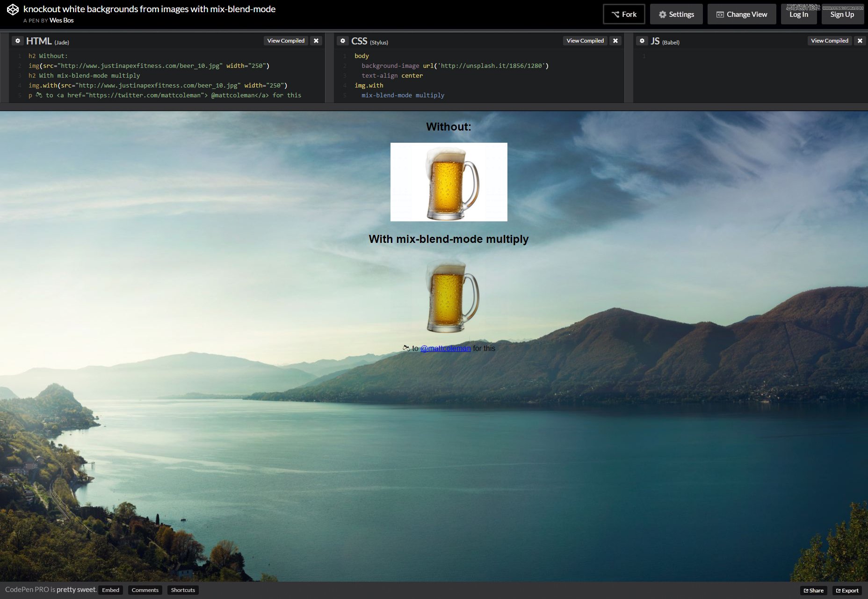Open the Comments section
Viewport: 868px width, 599px height.
(x=145, y=590)
